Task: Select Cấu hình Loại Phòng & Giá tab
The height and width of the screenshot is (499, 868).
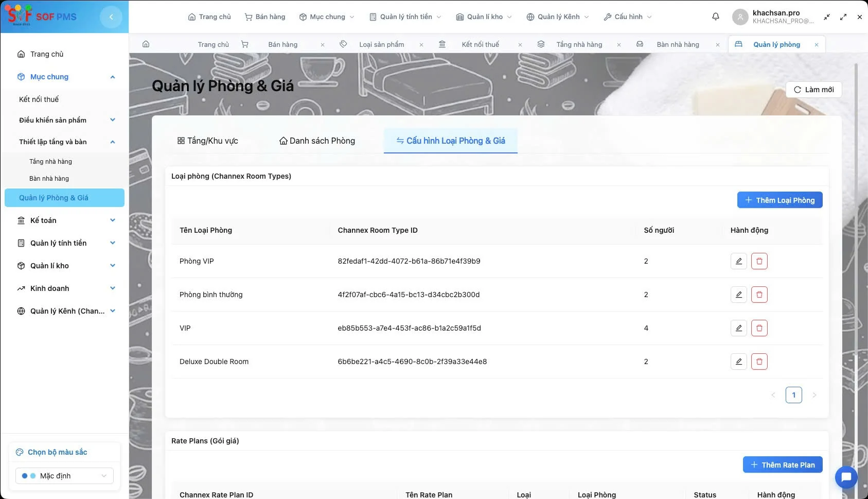Action: (x=450, y=141)
